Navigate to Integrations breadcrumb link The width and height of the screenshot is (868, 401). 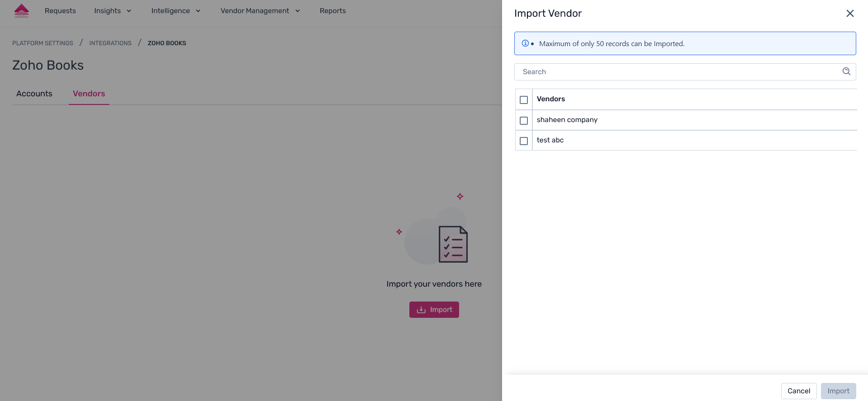coord(110,43)
